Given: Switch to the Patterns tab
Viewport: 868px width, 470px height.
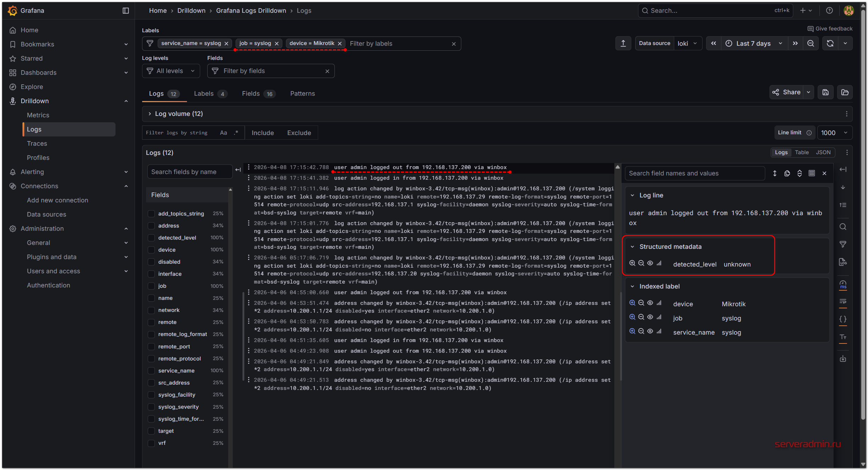Looking at the screenshot, I should 302,94.
